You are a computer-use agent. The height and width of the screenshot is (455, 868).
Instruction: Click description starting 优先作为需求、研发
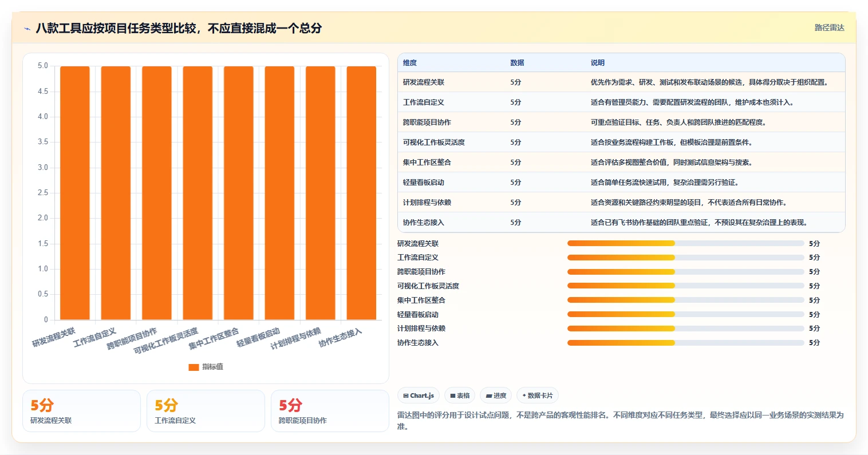[709, 82]
